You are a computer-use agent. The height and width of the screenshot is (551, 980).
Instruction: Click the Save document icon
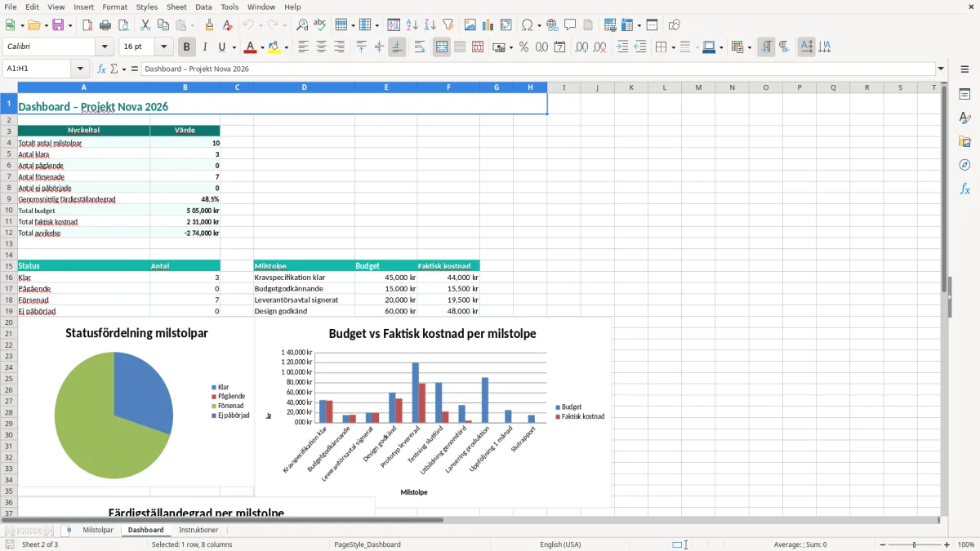click(58, 25)
